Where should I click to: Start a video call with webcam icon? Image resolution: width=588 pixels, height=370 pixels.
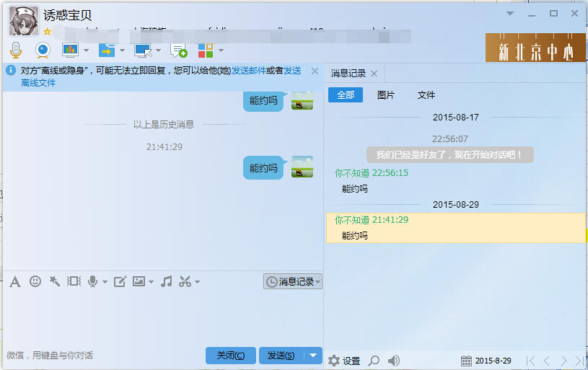(43, 50)
